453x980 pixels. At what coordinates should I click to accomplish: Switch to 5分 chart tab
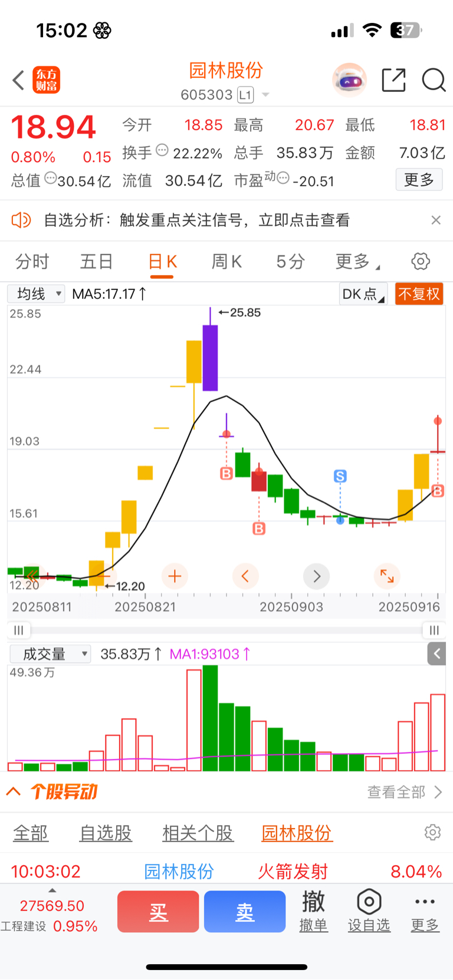(x=290, y=261)
